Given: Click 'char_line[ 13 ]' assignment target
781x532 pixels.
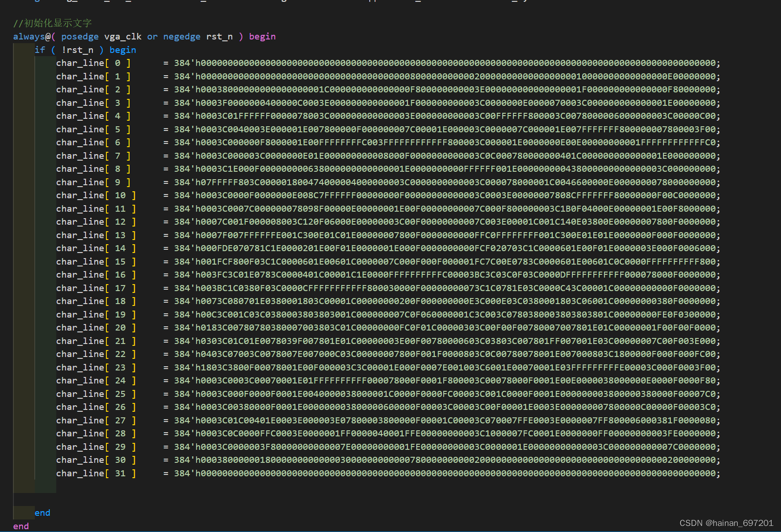Looking at the screenshot, I should coord(96,235).
